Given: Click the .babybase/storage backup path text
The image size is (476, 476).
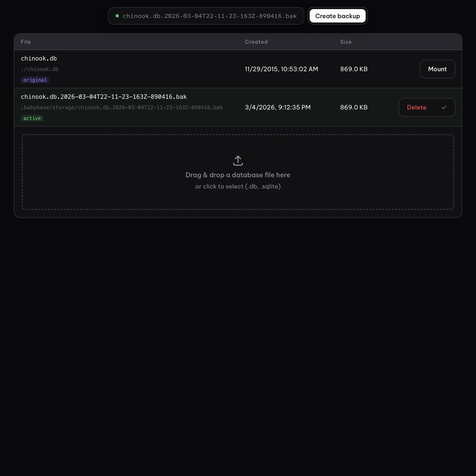Looking at the screenshot, I should click(x=122, y=108).
